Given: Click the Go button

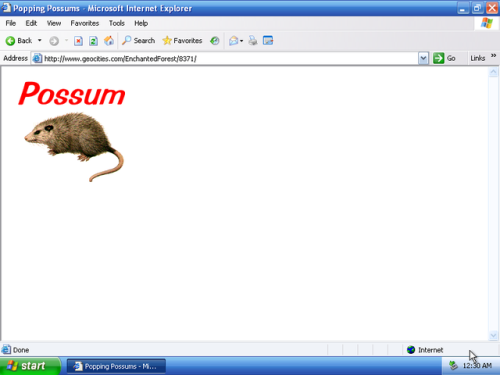Looking at the screenshot, I should (444, 58).
